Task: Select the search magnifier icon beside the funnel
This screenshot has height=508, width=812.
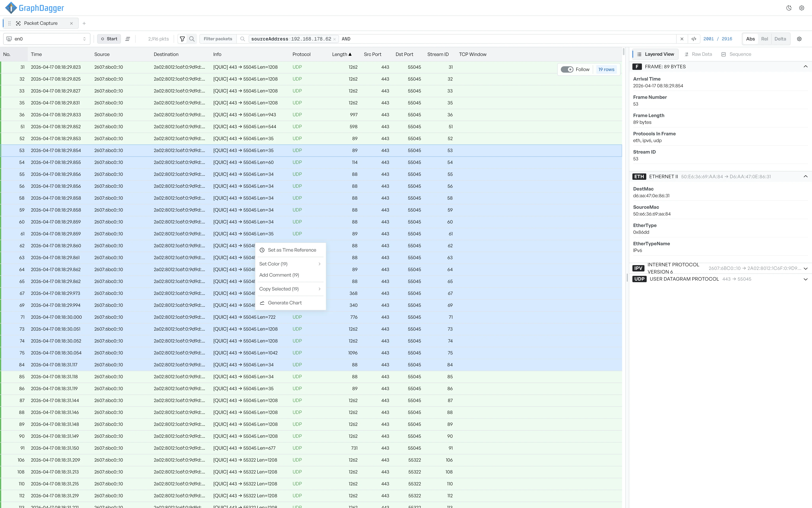Action: [x=192, y=39]
